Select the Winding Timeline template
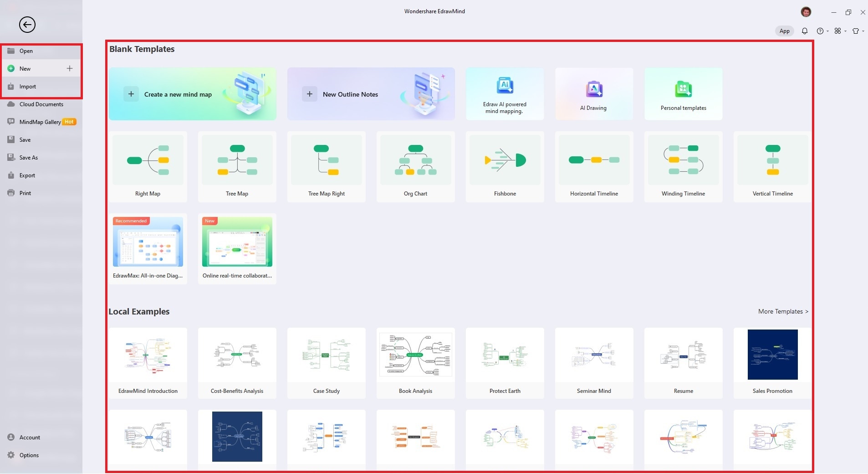This screenshot has height=474, width=868. point(683,167)
